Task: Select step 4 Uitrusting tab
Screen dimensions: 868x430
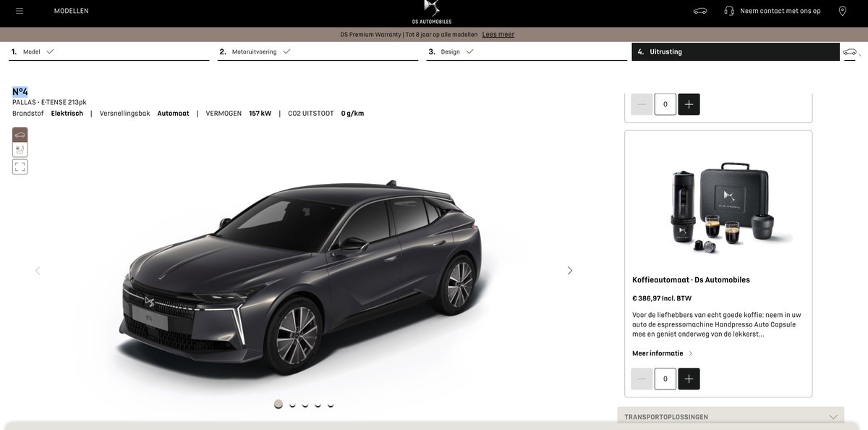Action: point(736,51)
